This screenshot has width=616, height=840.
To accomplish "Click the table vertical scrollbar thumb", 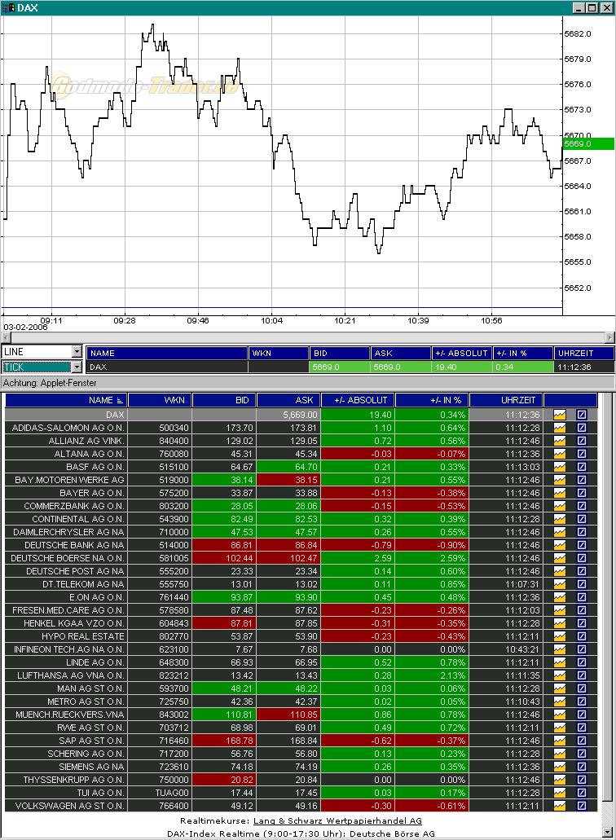I will coord(607,597).
